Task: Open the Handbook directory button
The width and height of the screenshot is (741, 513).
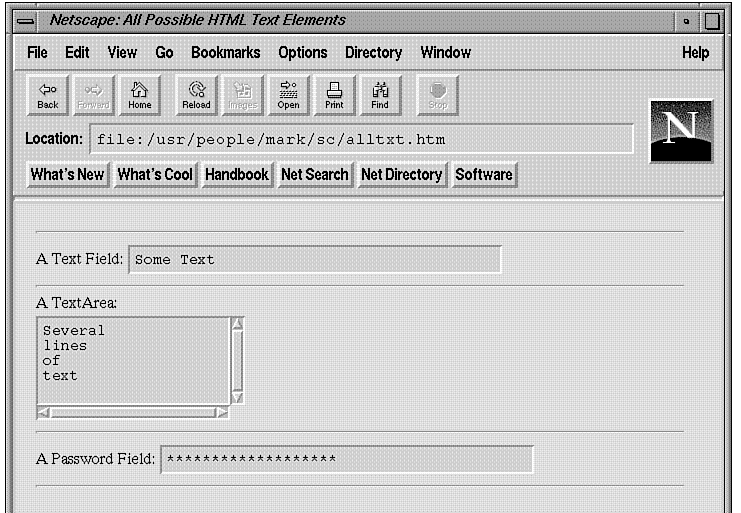Action: click(236, 174)
